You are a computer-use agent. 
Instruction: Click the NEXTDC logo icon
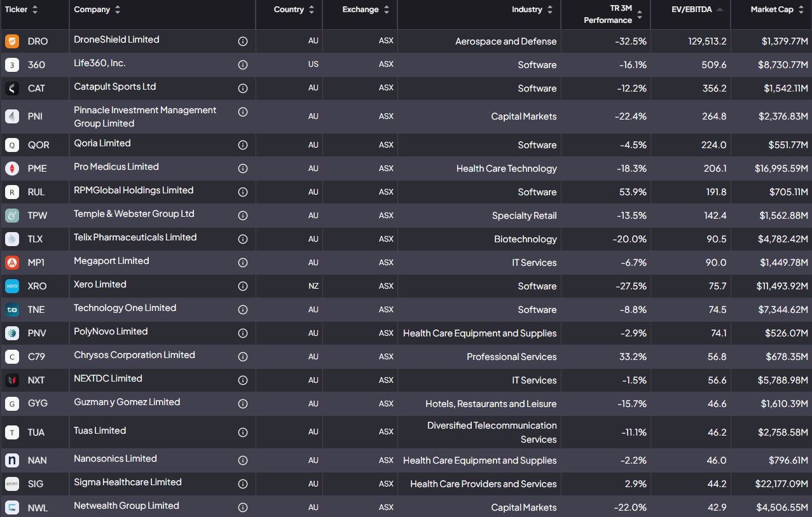tap(11, 380)
